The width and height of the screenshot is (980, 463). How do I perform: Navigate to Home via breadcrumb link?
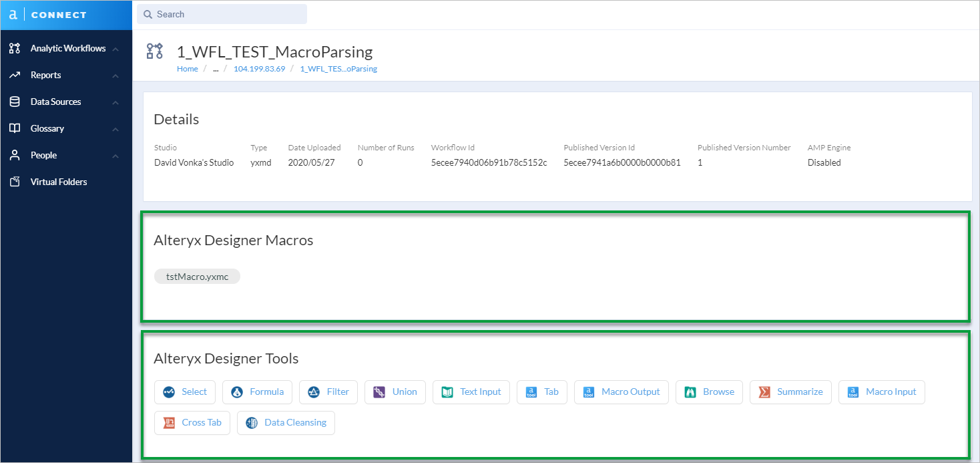coord(187,68)
